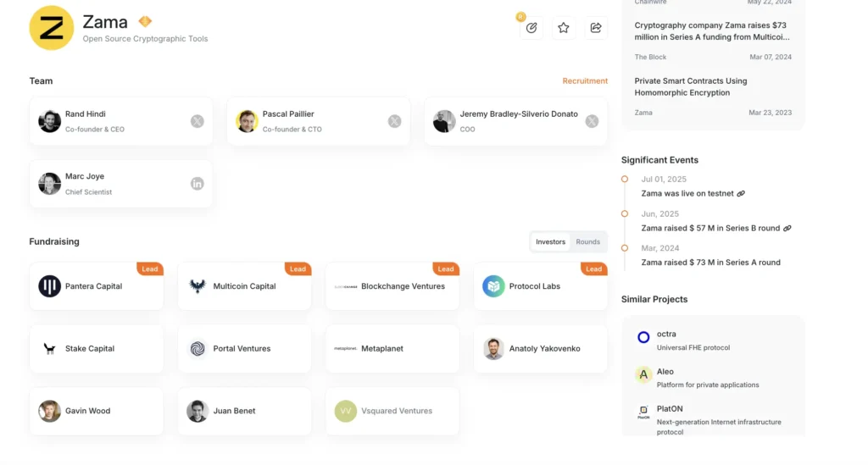Open Jeremy Bradley-Silverio Donato's X icon

(592, 121)
